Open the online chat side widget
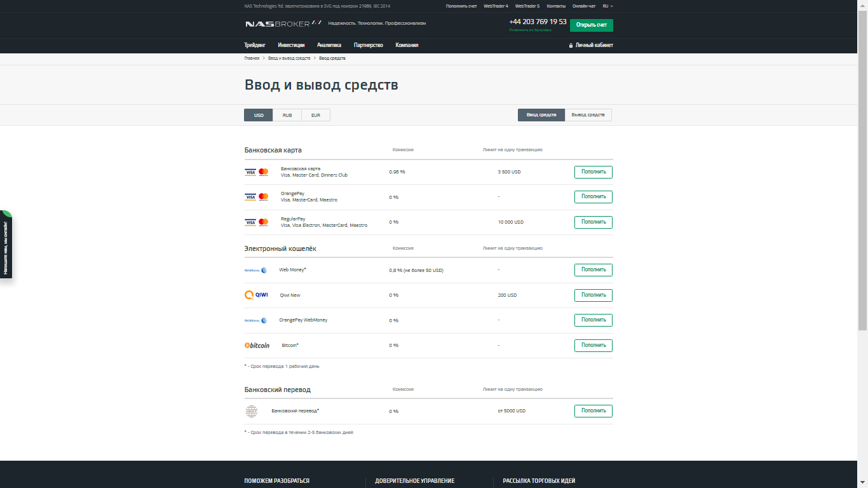Viewport: 868px width, 488px height. pyautogui.click(x=6, y=245)
